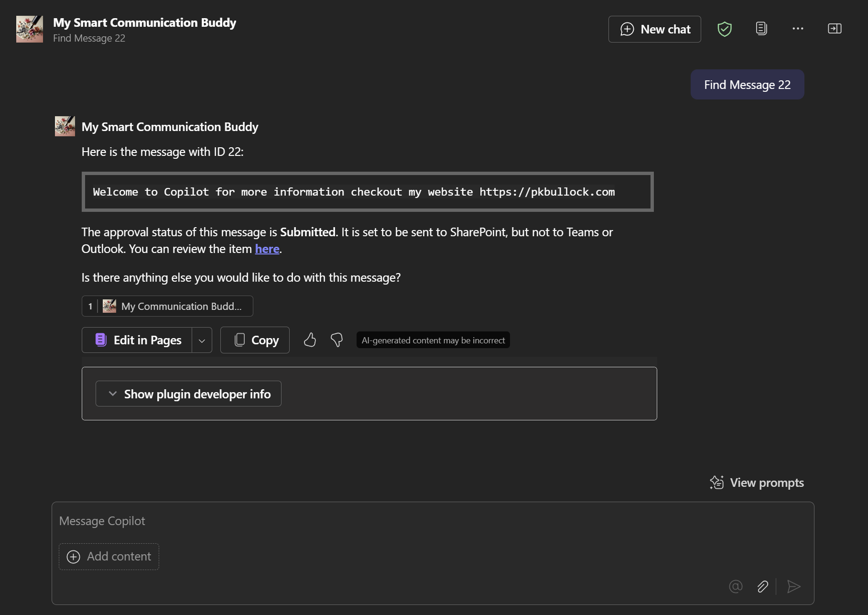868x615 pixels.
Task: Open the conversation history icon
Action: 761,29
